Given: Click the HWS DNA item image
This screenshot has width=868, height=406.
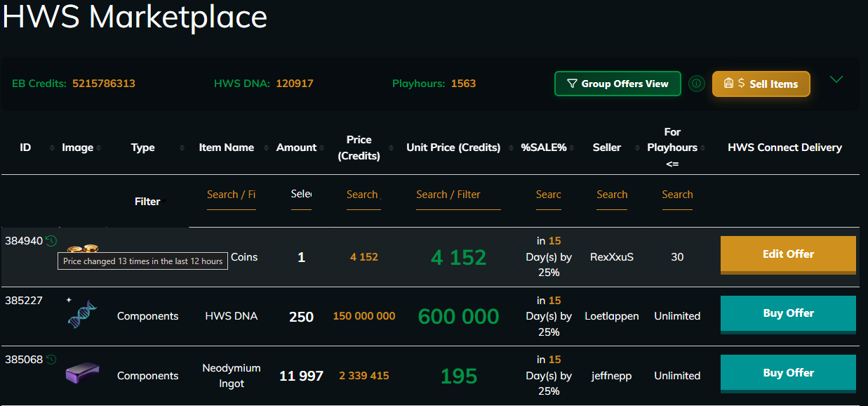Looking at the screenshot, I should (82, 315).
